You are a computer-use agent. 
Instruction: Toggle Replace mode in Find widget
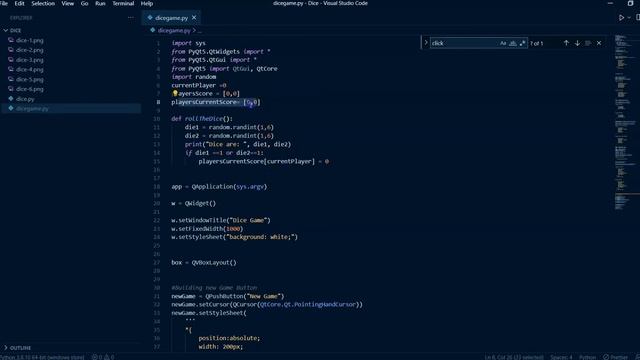[426, 43]
